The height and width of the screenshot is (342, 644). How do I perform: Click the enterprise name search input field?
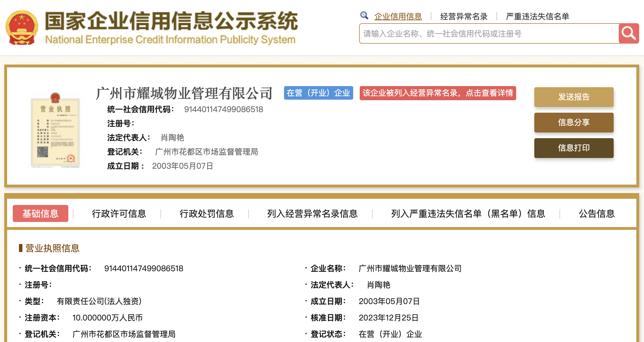coord(489,34)
